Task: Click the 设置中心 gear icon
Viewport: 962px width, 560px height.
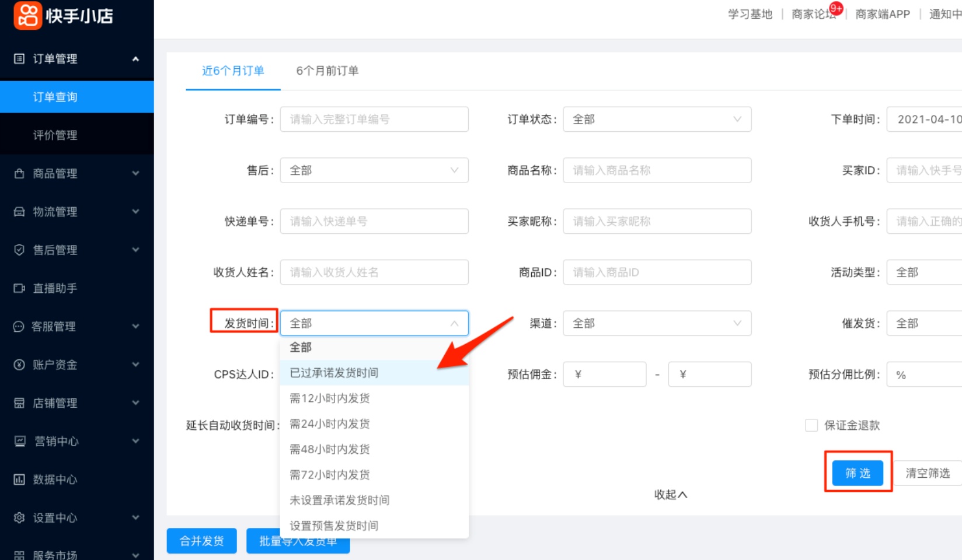Action: click(x=19, y=518)
